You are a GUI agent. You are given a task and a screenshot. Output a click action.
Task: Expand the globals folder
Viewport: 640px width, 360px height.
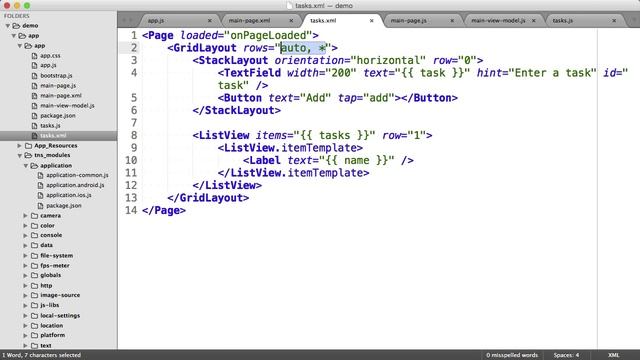click(25, 276)
